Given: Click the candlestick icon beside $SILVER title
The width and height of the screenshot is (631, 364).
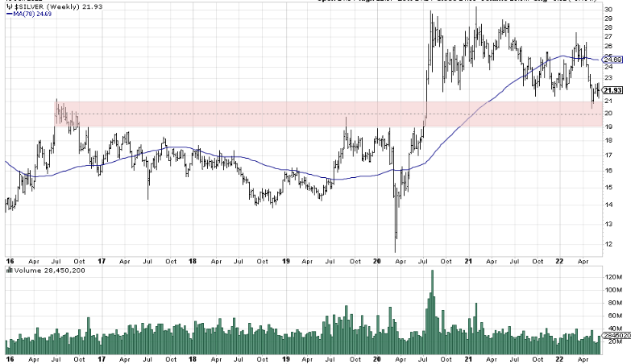Looking at the screenshot, I should 9,7.
